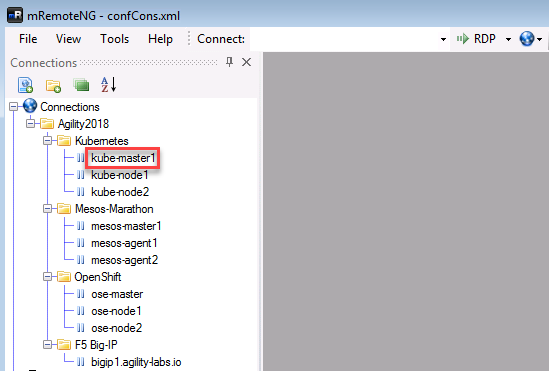Pin the Connections panel

(229, 62)
